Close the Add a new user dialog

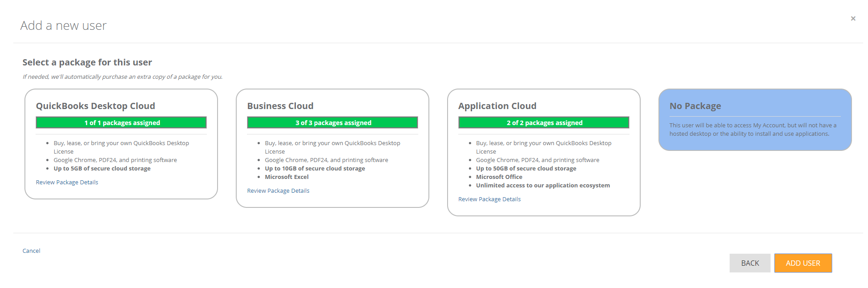(853, 19)
